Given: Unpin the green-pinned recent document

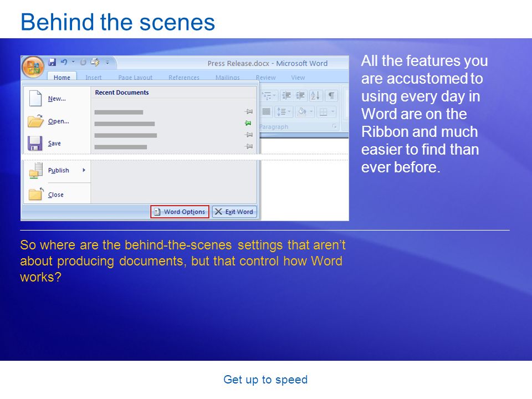Looking at the screenshot, I should (248, 123).
